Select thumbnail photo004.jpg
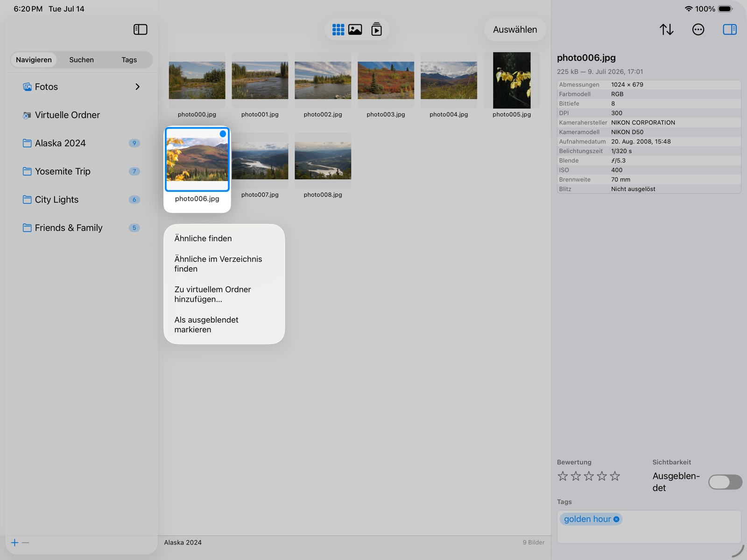This screenshot has width=747, height=560. coord(449,80)
